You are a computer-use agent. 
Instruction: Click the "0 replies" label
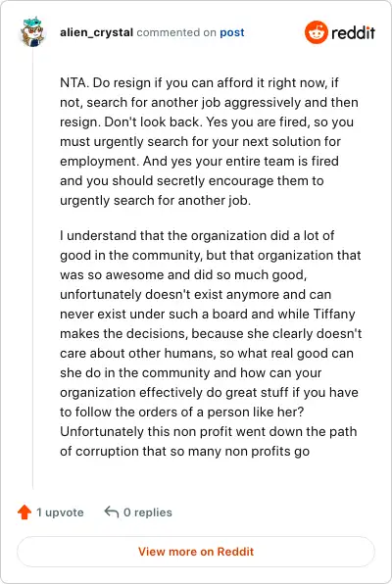click(x=148, y=512)
